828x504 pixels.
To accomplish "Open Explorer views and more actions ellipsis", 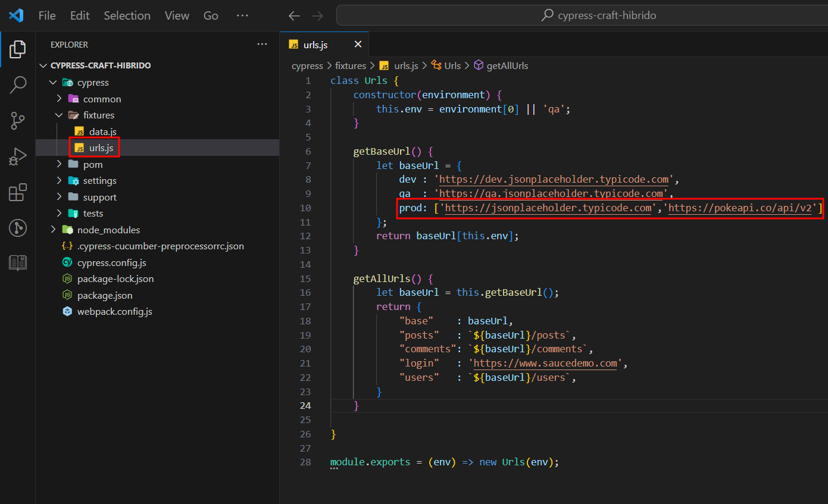I will [x=262, y=45].
